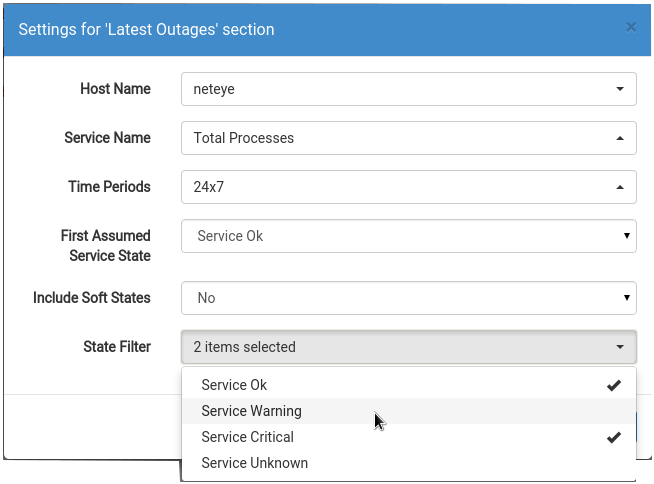Open the neteye host name combo box
The image size is (654, 484).
coord(409,89)
